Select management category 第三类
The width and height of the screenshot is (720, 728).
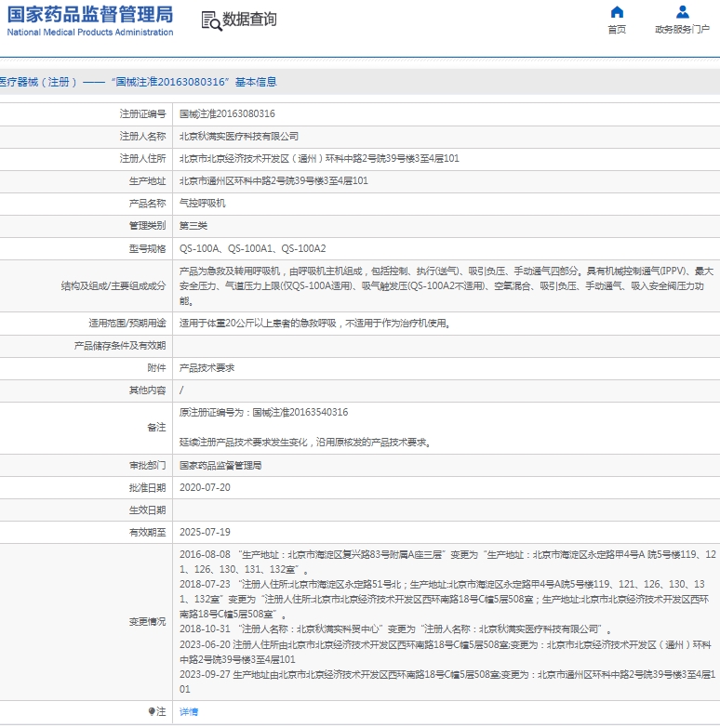click(193, 226)
